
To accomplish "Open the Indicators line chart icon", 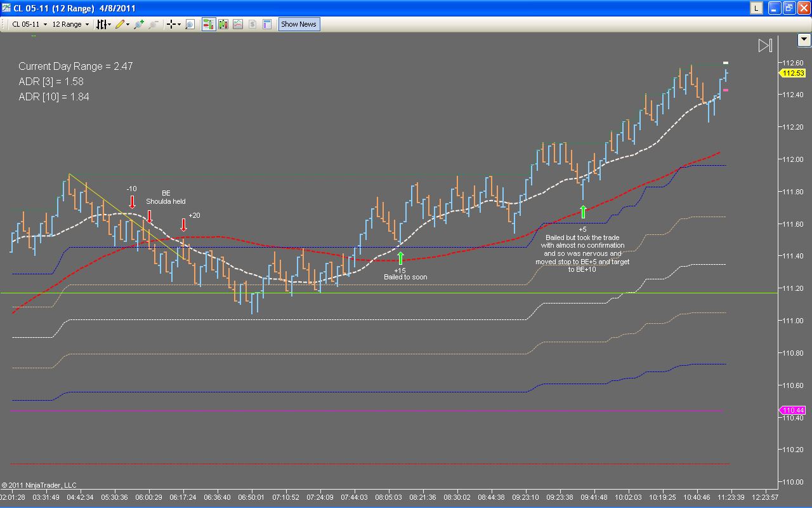I will tap(238, 24).
